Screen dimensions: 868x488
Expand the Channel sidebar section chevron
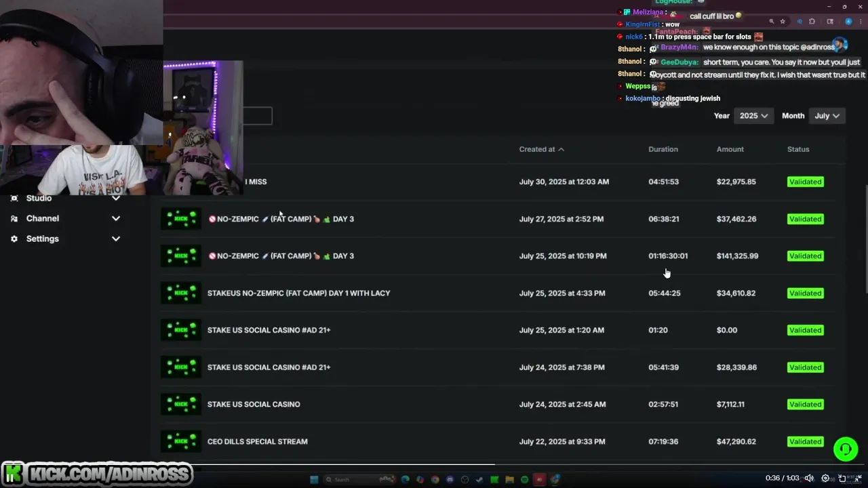tap(116, 218)
